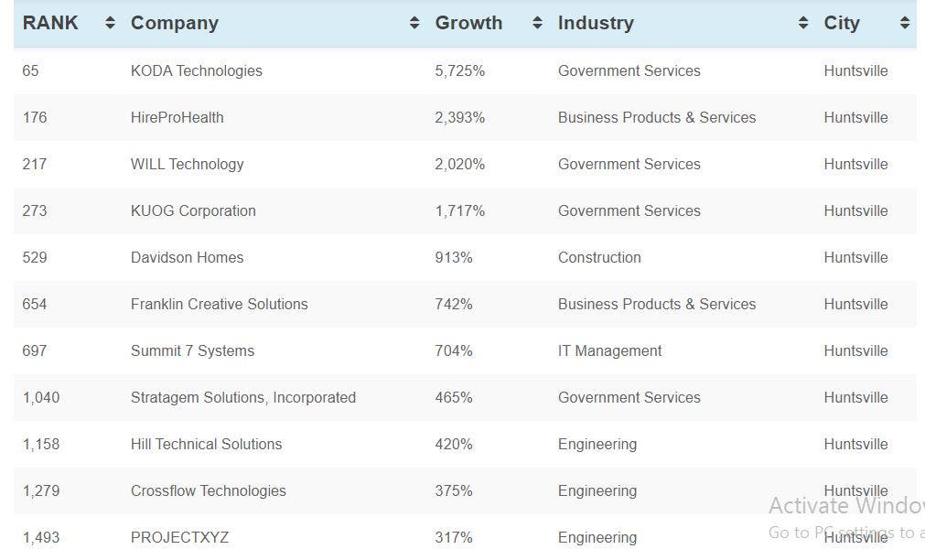This screenshot has height=560, width=925.
Task: Click Summit 7 Systems company name
Action: [192, 351]
